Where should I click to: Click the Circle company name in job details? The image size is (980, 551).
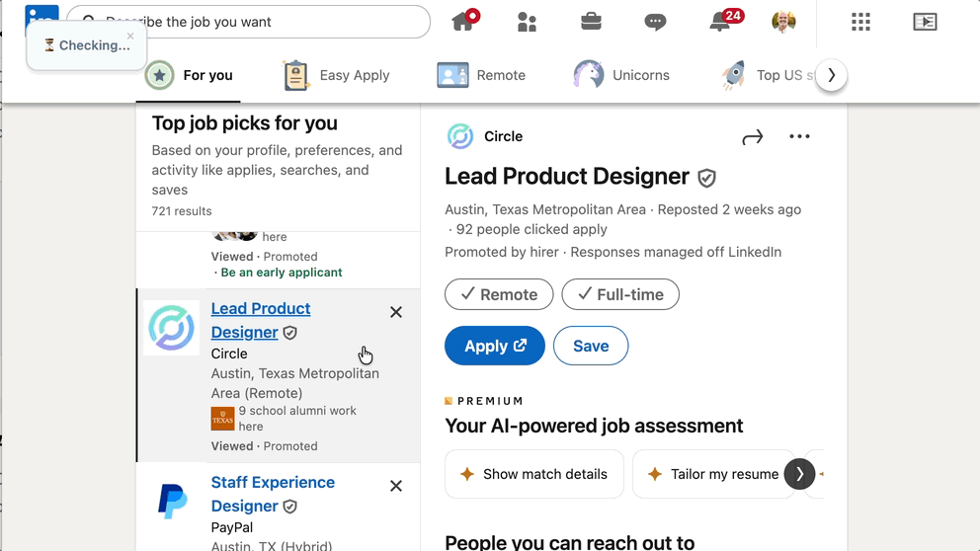pyautogui.click(x=503, y=136)
